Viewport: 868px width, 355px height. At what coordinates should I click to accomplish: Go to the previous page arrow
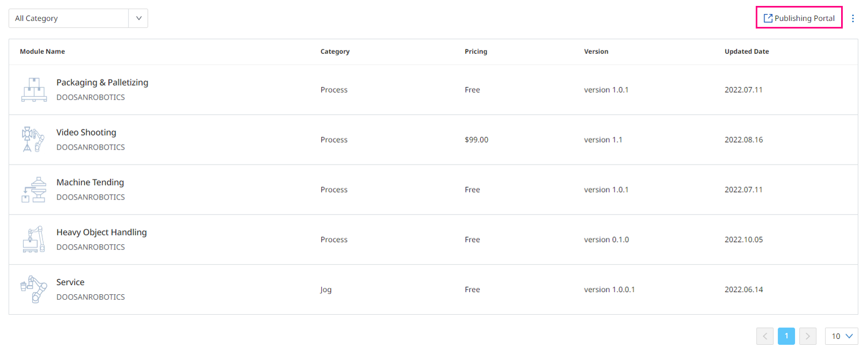pyautogui.click(x=765, y=336)
